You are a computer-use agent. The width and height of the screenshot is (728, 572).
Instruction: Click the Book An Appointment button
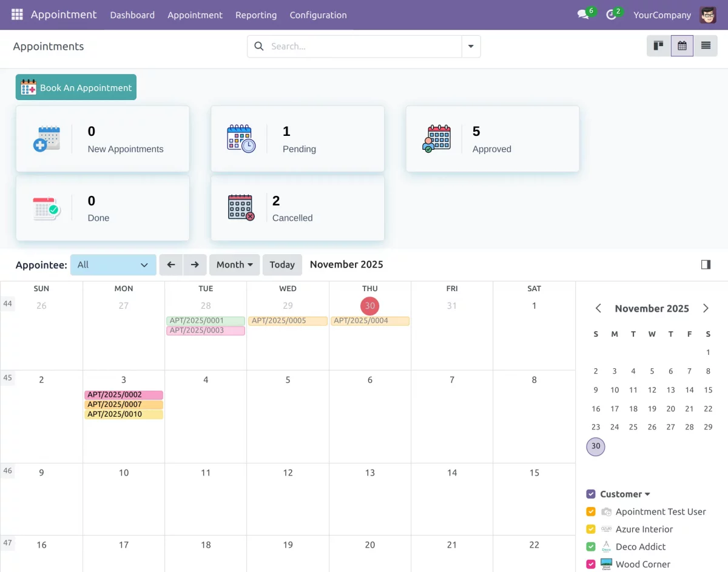[x=75, y=87]
